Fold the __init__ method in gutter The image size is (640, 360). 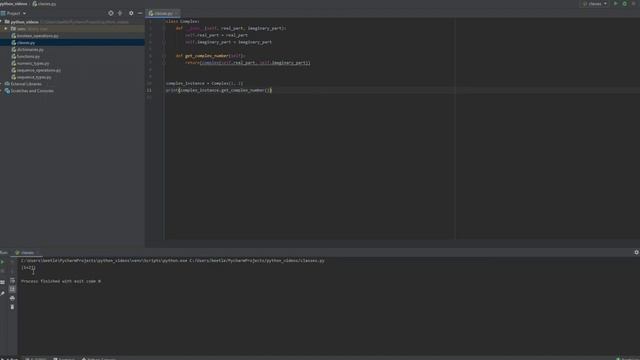click(x=164, y=28)
